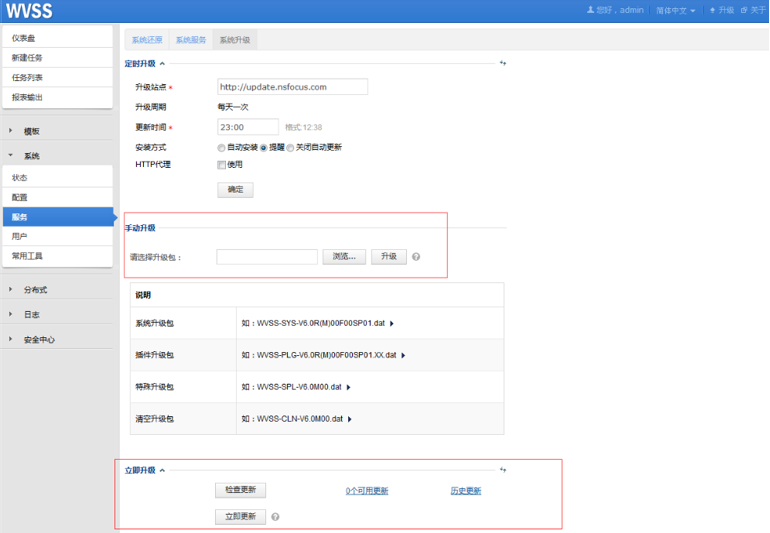The image size is (770, 533).
Task: Select the 关闭自动更新 radio option
Action: tap(290, 148)
